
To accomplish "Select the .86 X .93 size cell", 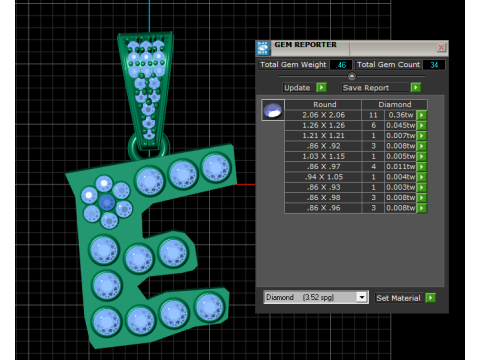I will pyautogui.click(x=323, y=188).
